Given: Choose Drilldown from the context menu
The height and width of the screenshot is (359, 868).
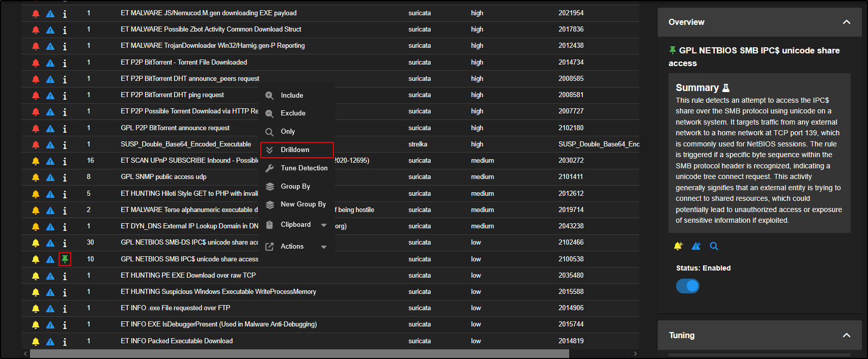Looking at the screenshot, I should pos(295,150).
